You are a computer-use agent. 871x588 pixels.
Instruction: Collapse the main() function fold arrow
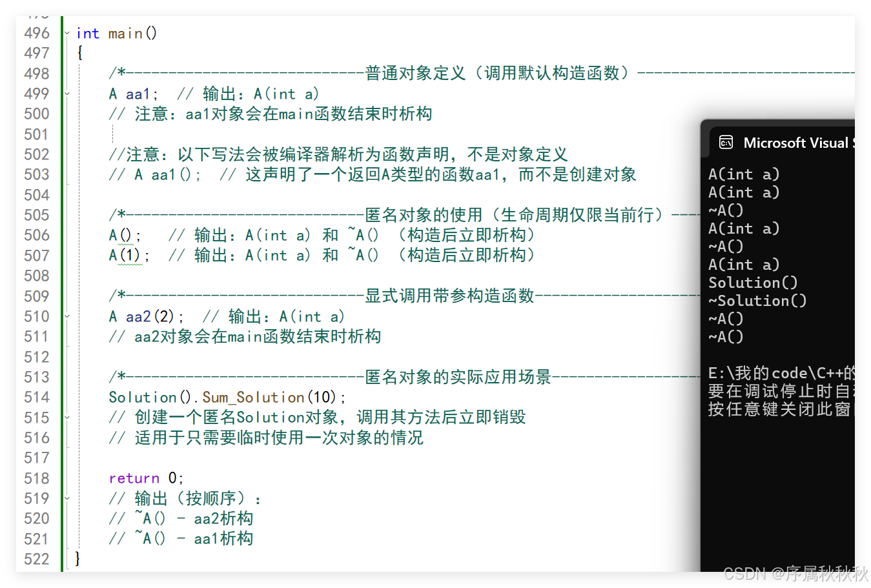[67, 33]
